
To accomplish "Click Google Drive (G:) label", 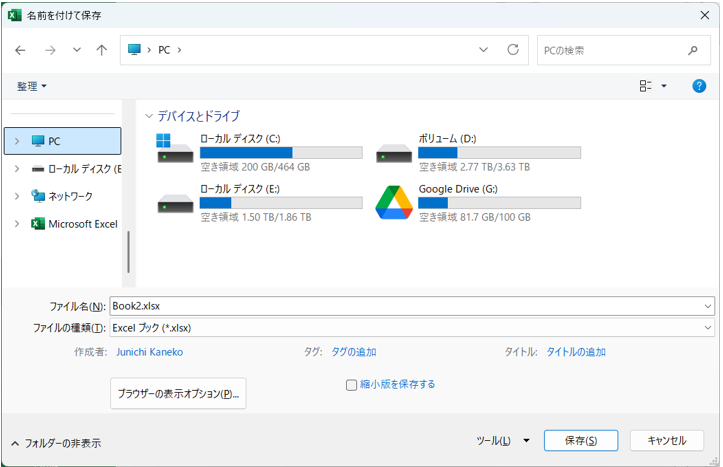I will click(458, 189).
